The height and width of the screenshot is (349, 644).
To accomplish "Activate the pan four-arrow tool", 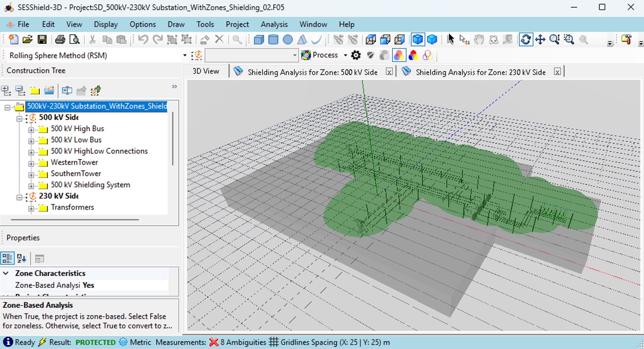I will click(x=540, y=40).
